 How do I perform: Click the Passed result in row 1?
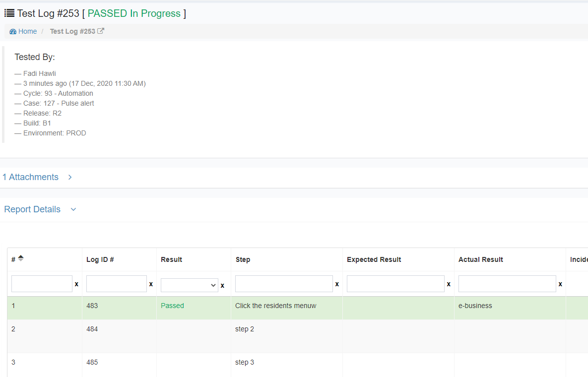pos(173,306)
